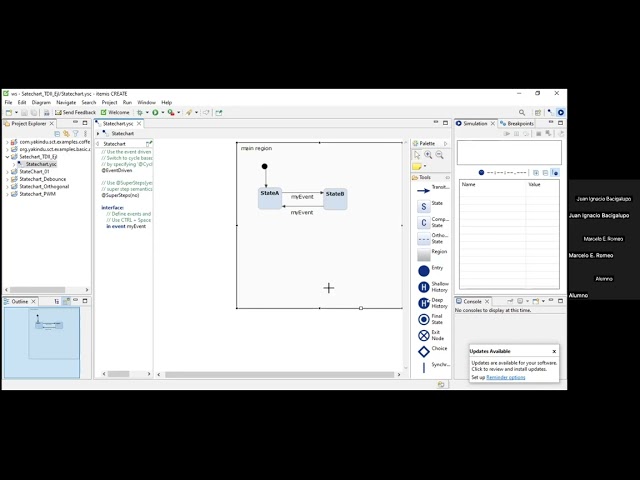640x480 pixels.
Task: Pick the Final State palette tool
Action: click(x=431, y=319)
